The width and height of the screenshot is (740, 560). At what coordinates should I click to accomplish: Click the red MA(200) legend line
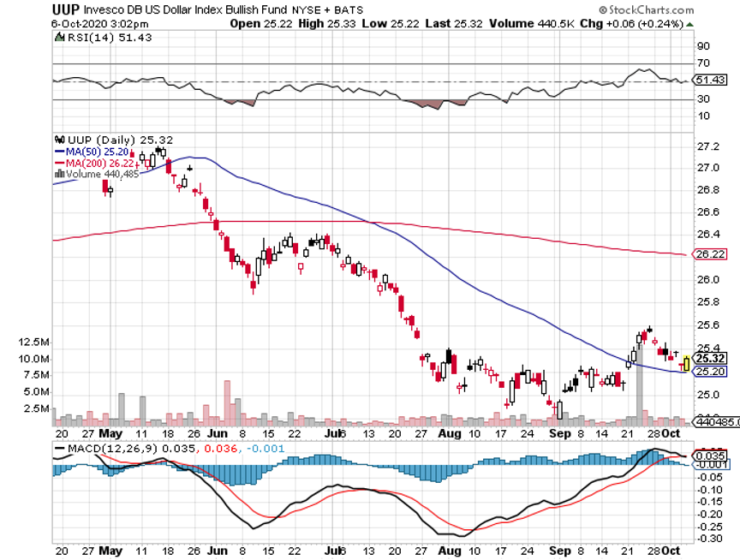pos(59,164)
